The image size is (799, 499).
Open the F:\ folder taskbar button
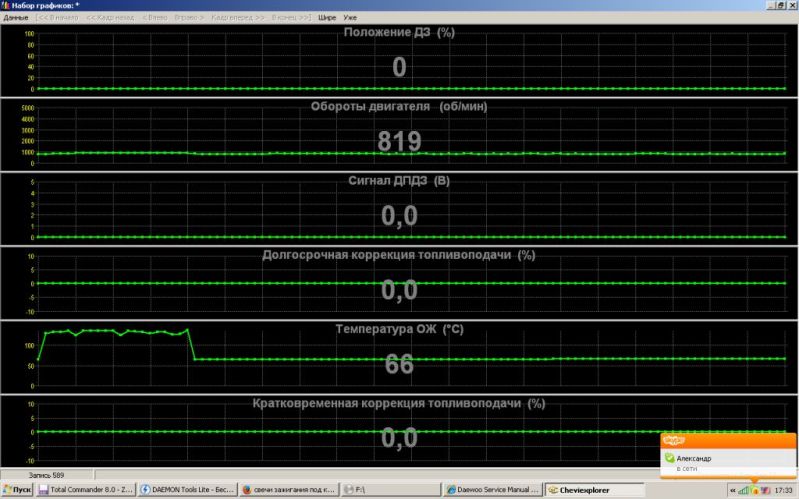click(x=390, y=490)
